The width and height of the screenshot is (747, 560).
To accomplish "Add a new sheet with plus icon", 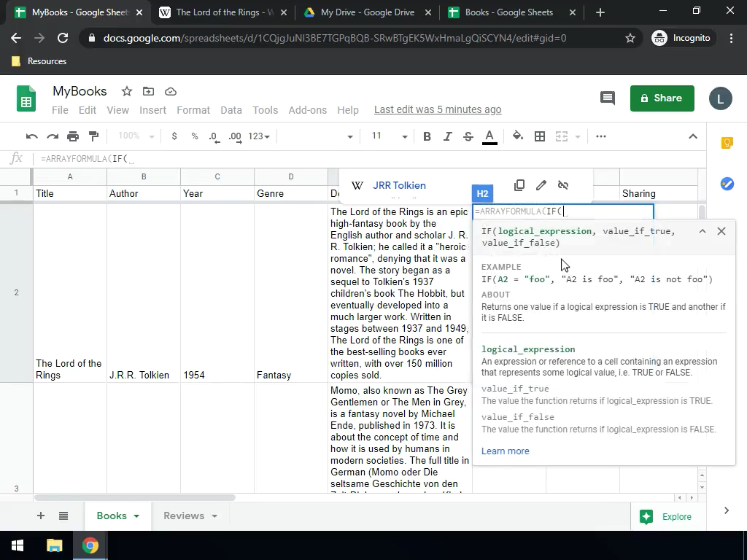I will coord(41,516).
